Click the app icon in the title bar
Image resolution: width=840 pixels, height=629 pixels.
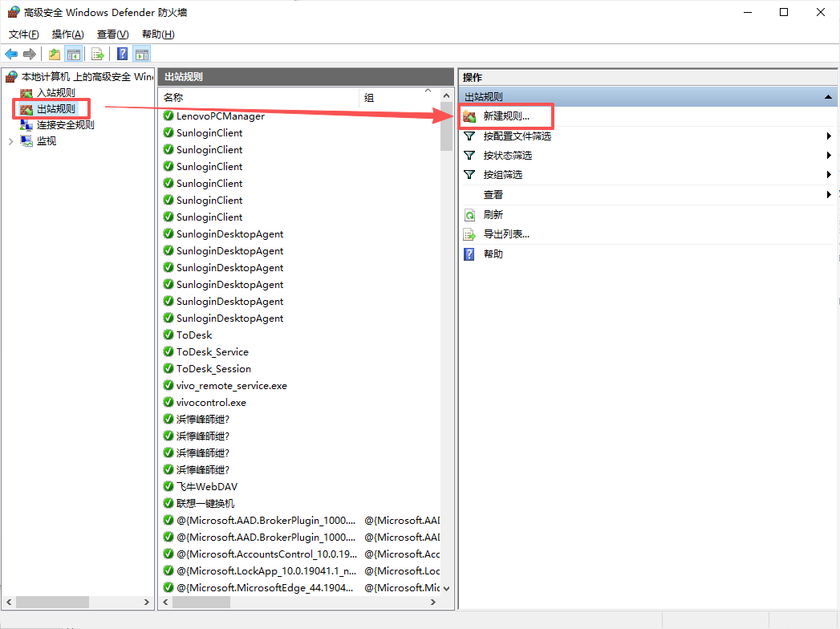click(x=14, y=12)
